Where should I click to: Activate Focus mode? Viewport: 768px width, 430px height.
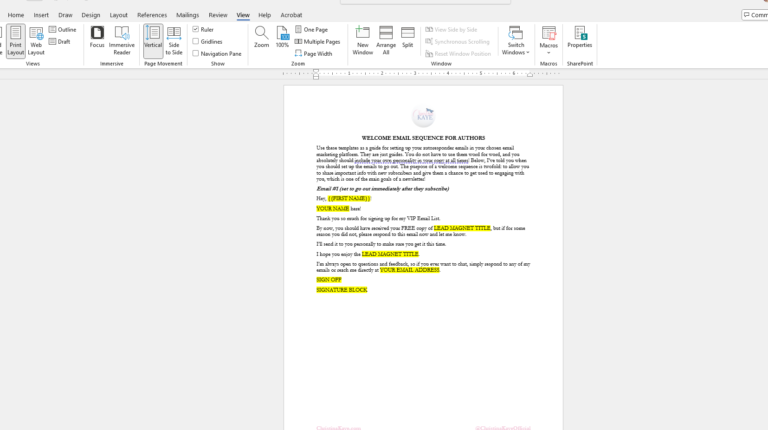click(x=97, y=38)
